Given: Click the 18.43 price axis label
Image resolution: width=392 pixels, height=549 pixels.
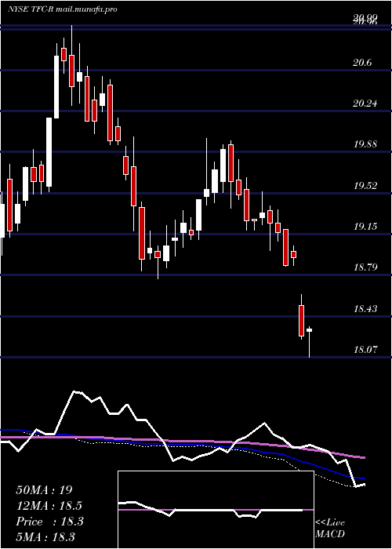Looking at the screenshot, I should pos(365,309).
